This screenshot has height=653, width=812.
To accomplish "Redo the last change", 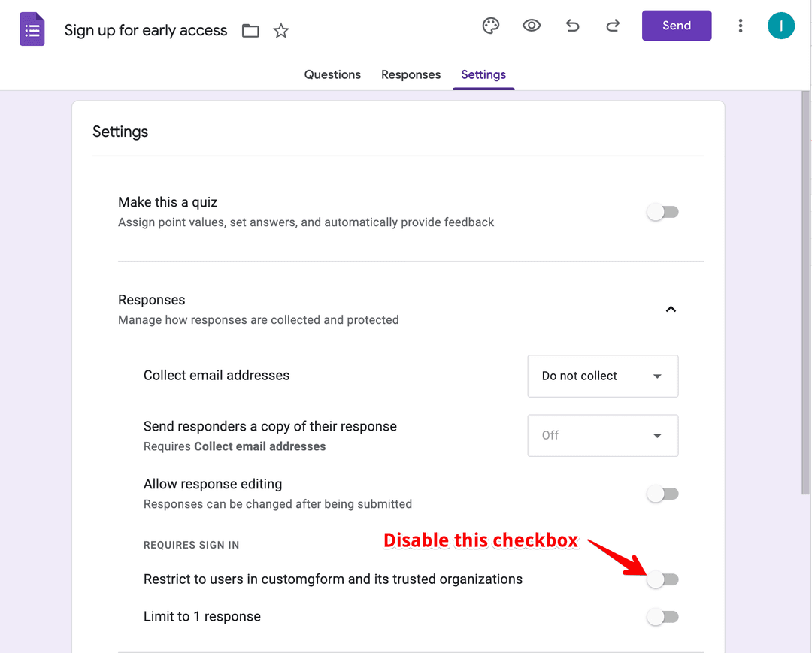I will [x=613, y=25].
